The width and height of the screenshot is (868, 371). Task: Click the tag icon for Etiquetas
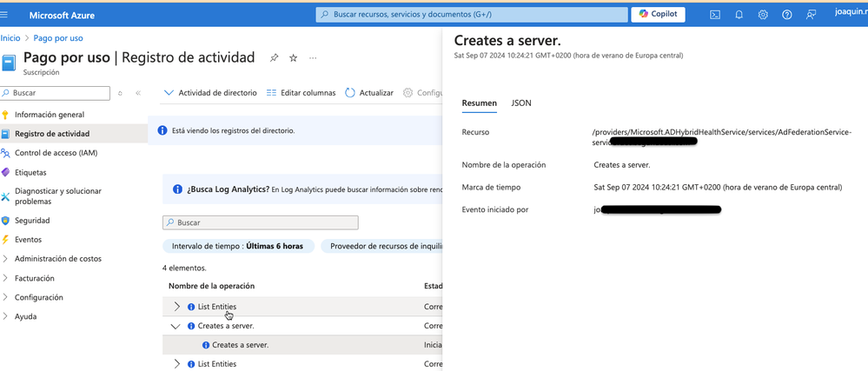pyautogui.click(x=5, y=172)
